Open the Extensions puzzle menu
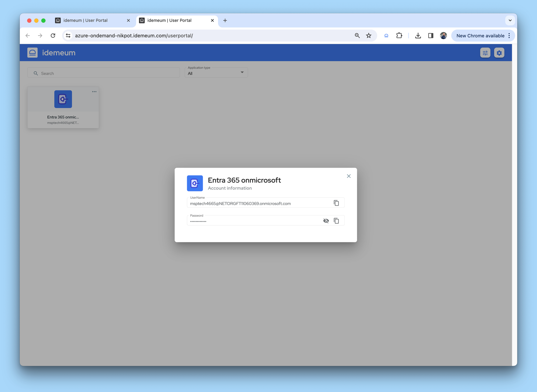The image size is (537, 392). [399, 35]
